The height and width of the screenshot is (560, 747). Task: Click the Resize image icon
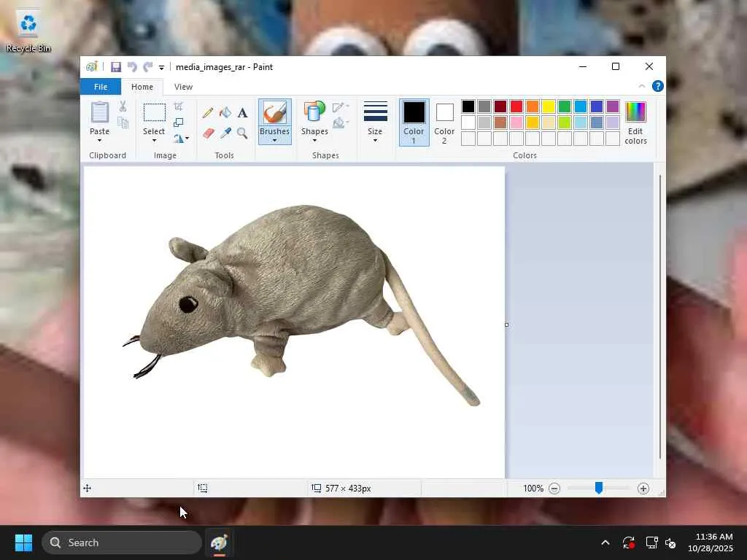tap(179, 122)
